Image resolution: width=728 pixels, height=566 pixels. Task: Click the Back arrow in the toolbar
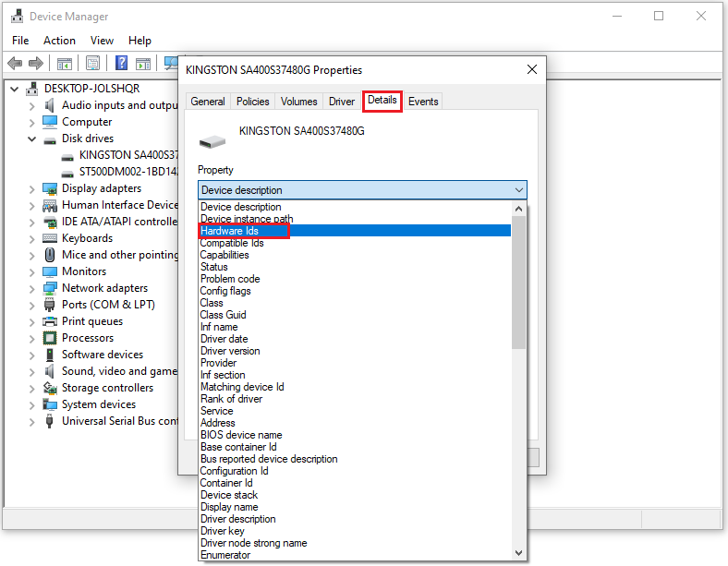click(x=15, y=63)
